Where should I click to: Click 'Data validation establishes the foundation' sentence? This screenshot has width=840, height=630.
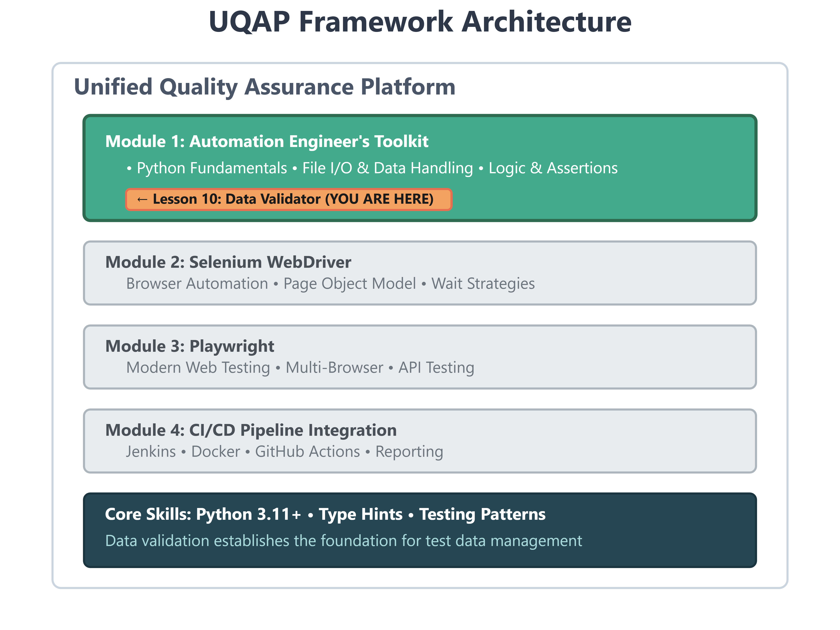343,541
